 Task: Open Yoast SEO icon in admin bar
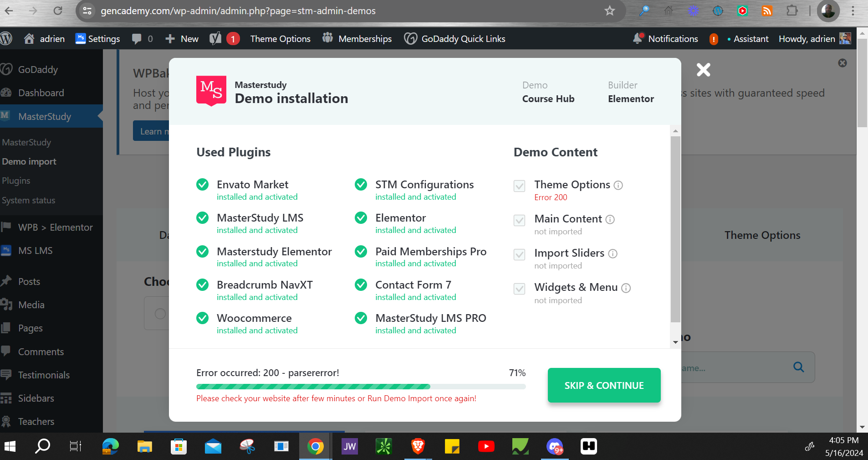pyautogui.click(x=224, y=39)
